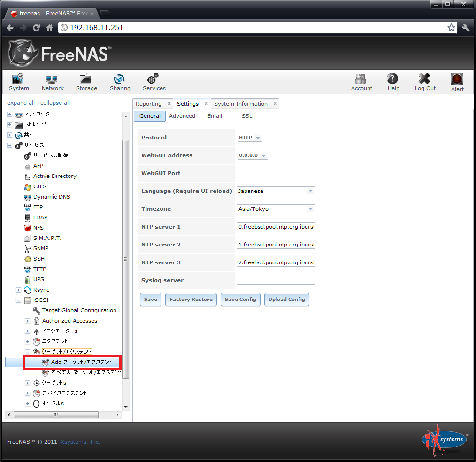This screenshot has height=462, width=476.
Task: Select CIFS service in the tree
Action: [x=40, y=186]
